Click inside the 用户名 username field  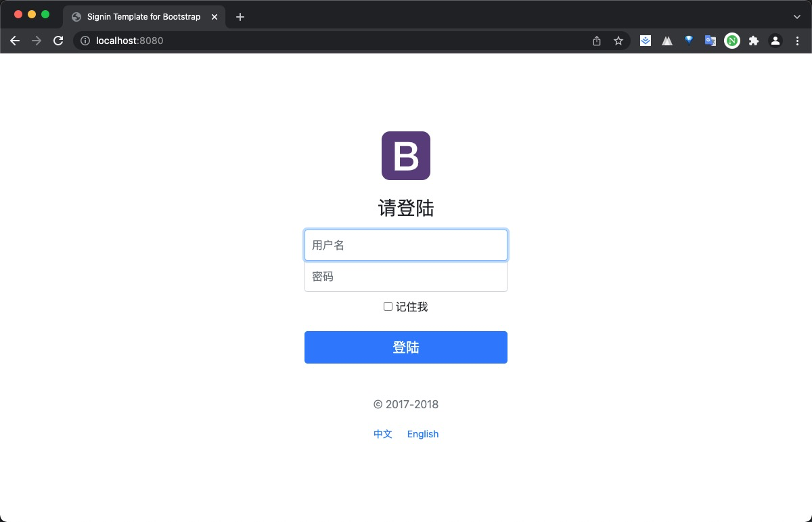[x=406, y=245]
